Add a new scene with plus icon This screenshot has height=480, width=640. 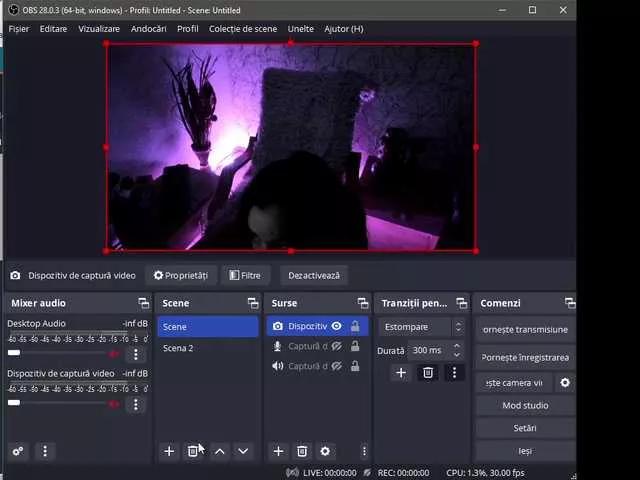[x=169, y=451]
